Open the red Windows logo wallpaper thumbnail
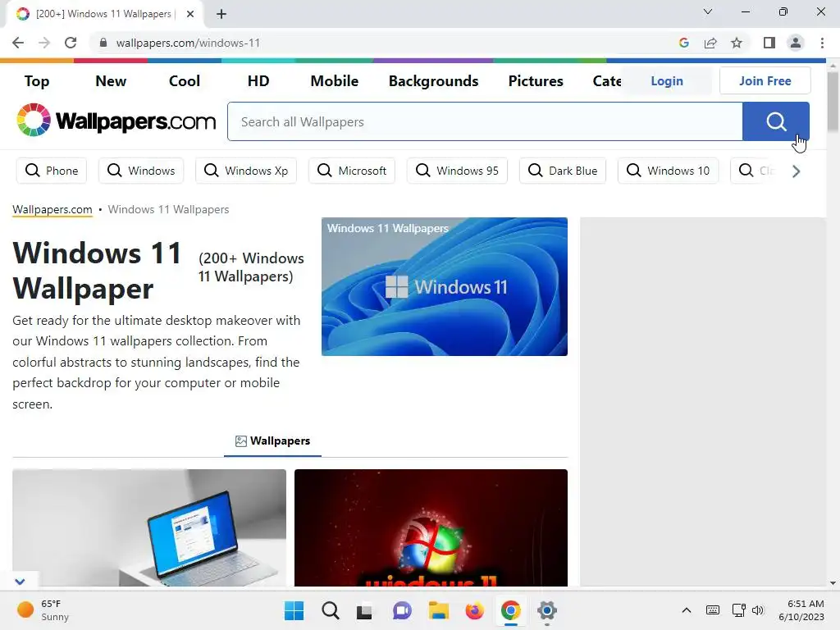840x630 pixels. [x=431, y=527]
